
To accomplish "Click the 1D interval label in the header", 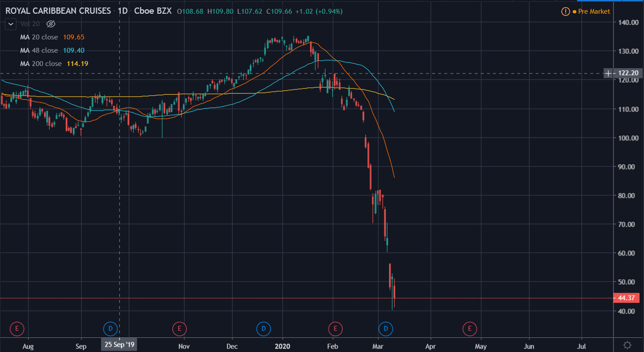I will pyautogui.click(x=123, y=11).
